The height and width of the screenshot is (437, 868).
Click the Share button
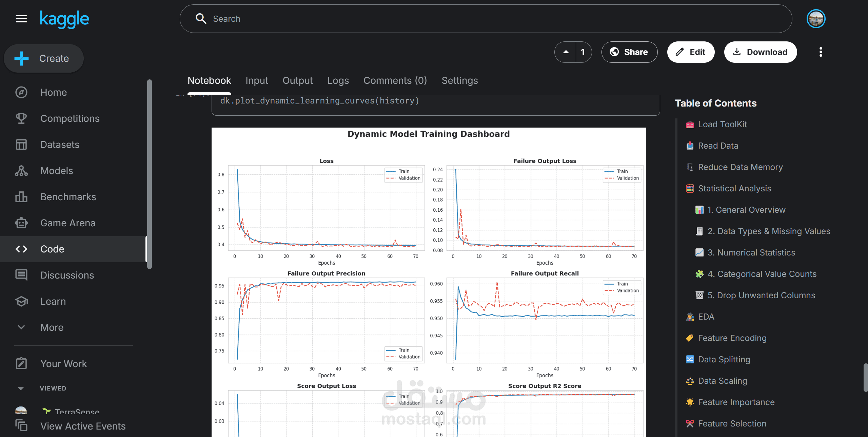(x=629, y=52)
